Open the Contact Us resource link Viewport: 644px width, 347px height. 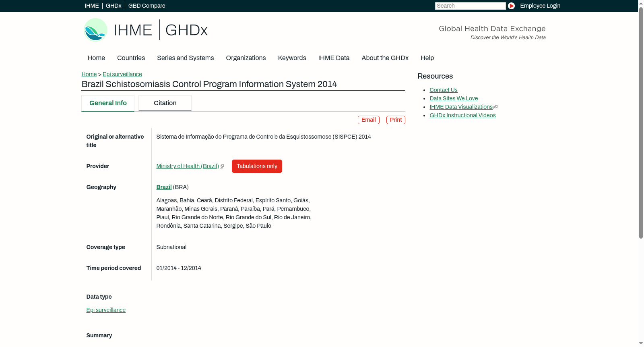444,90
